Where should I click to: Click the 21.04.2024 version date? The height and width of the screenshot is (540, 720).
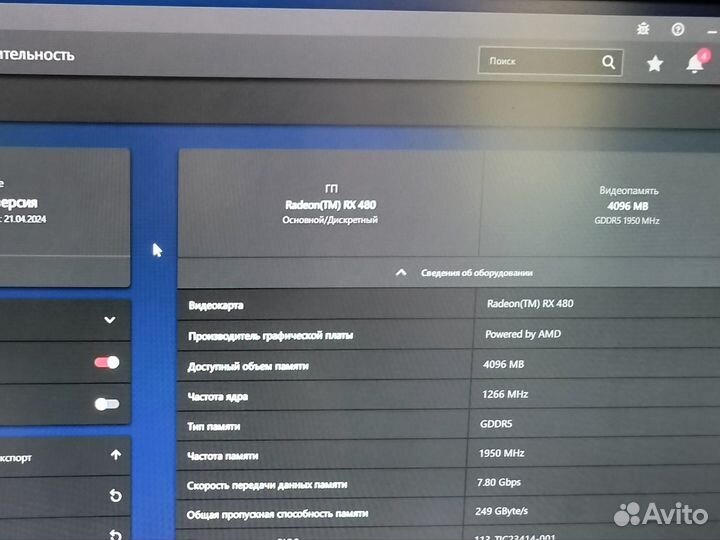[x=25, y=219]
